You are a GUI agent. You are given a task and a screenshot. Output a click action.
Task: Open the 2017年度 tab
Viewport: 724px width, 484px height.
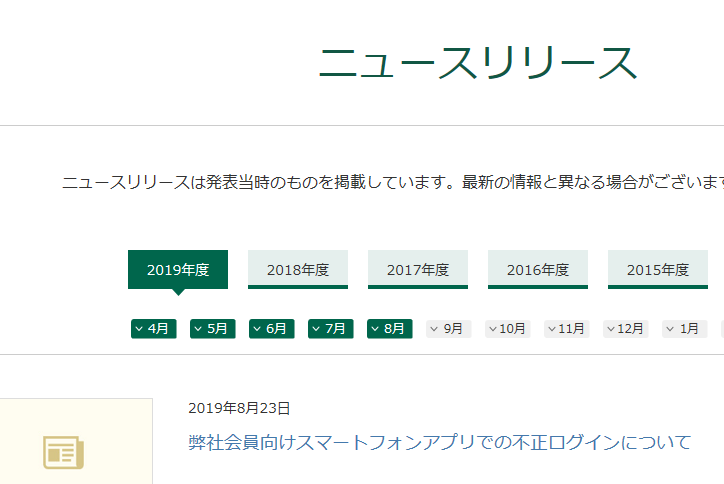click(x=418, y=270)
